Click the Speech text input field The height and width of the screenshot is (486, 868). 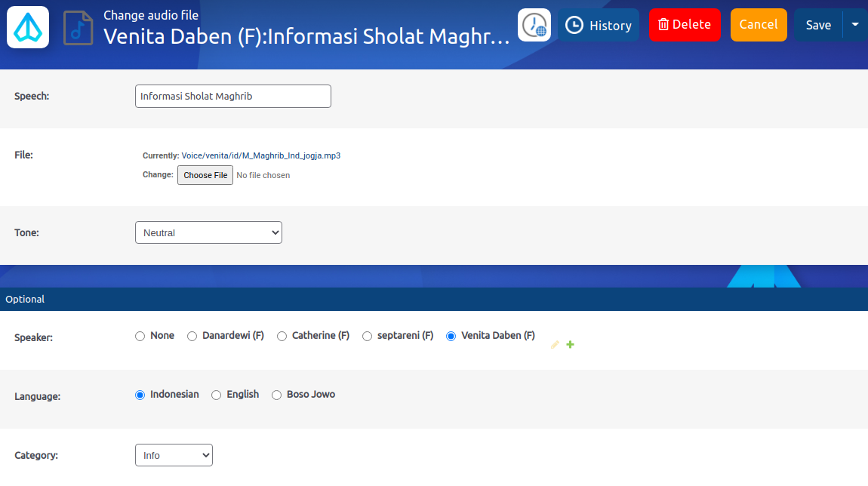232,97
